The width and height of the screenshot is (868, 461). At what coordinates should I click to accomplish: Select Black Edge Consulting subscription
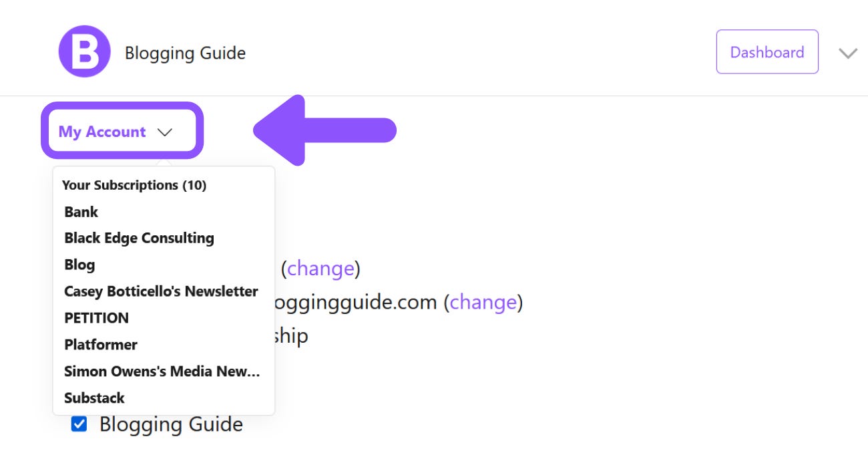pos(138,238)
